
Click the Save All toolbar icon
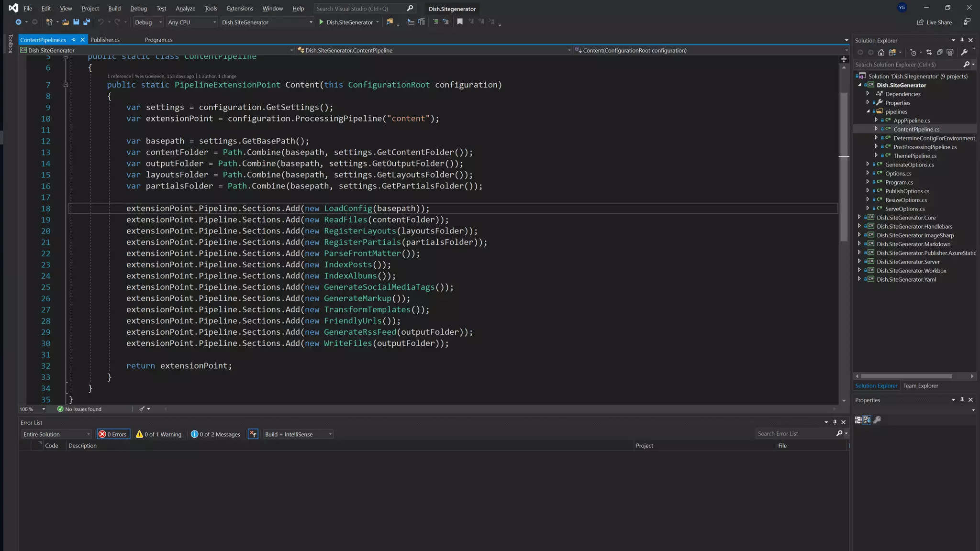[87, 22]
